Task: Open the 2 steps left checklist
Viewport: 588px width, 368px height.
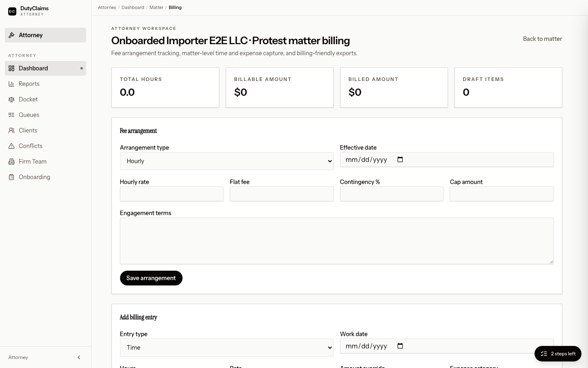Action: [558, 354]
